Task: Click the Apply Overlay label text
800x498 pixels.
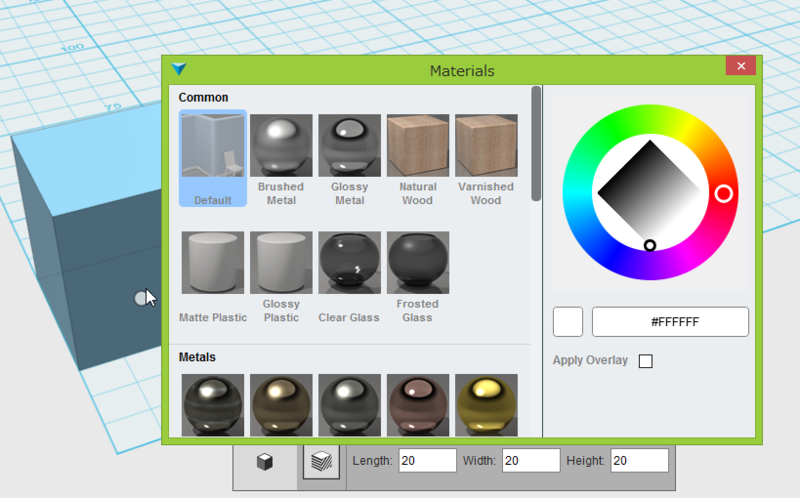Action: [x=590, y=360]
